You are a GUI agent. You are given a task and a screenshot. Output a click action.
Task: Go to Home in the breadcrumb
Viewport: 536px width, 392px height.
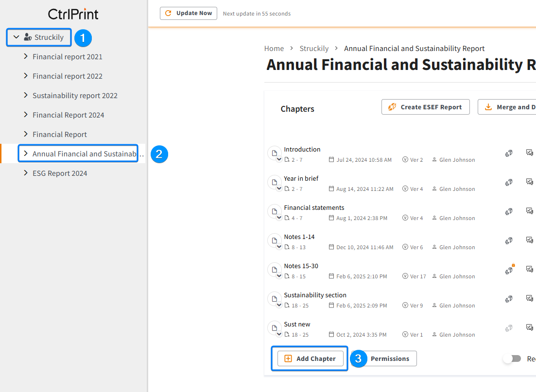click(274, 49)
